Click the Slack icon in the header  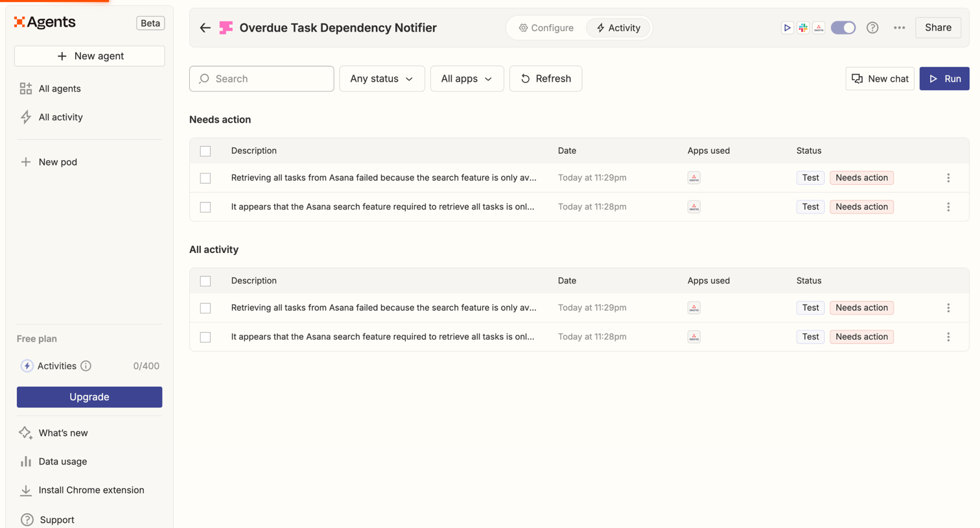click(803, 28)
